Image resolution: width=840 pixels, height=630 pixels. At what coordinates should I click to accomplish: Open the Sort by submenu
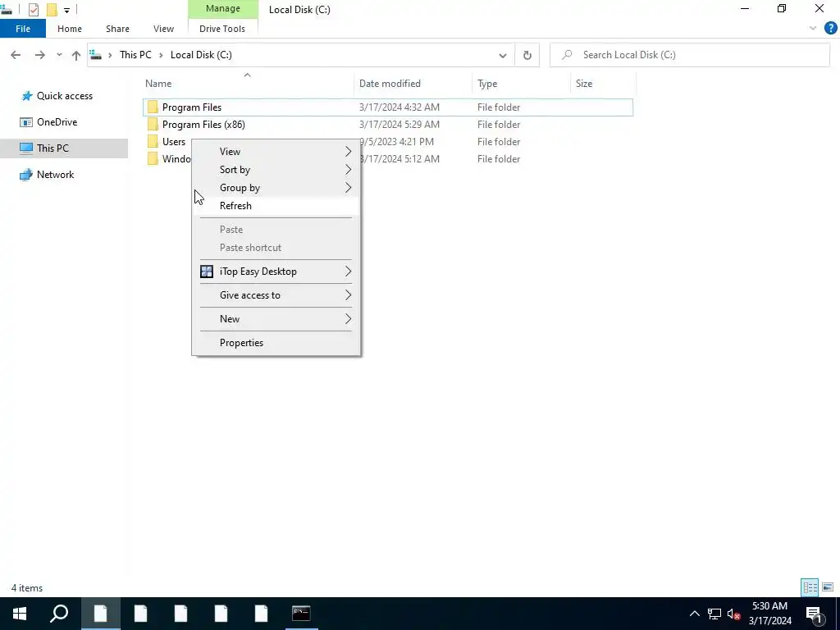point(276,170)
